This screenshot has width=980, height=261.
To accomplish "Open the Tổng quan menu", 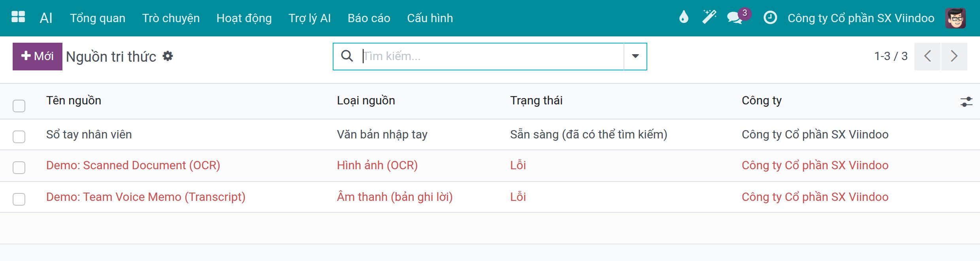I will pos(98,18).
